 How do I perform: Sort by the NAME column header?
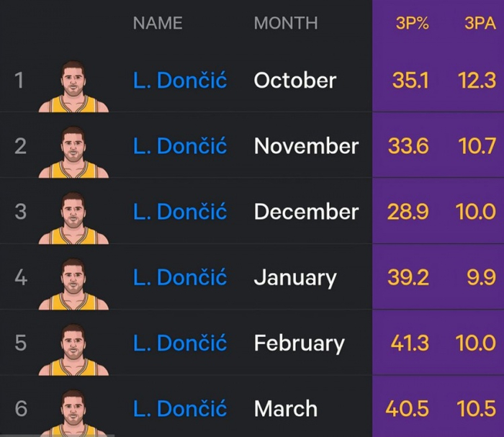[158, 23]
